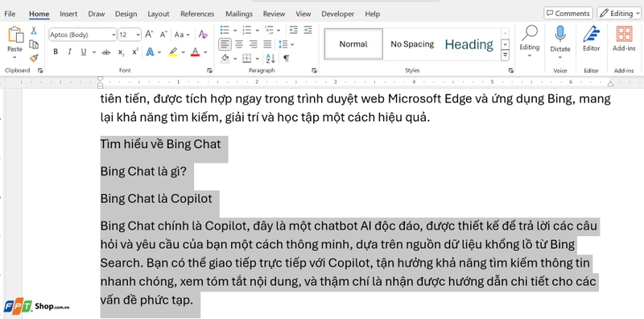The height and width of the screenshot is (319, 644).
Task: Cut the selection with the scissors icon
Action: (34, 31)
